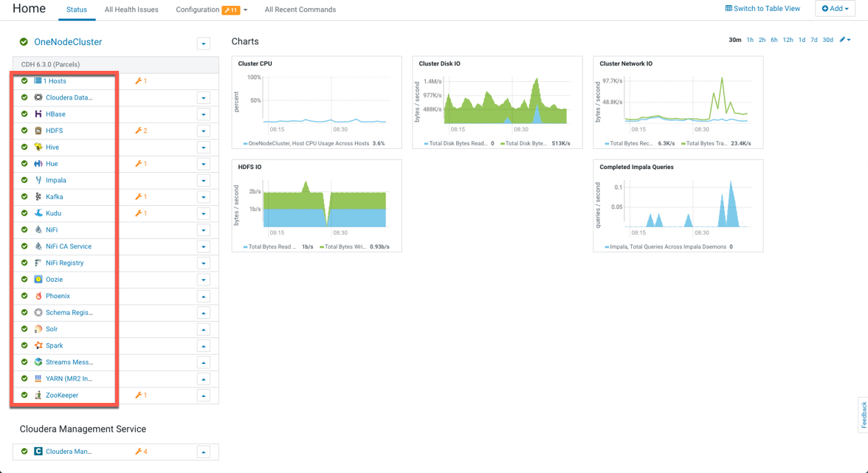Click the Cloudera Management Service icon
Screen dimensions: 868x473
[38, 452]
